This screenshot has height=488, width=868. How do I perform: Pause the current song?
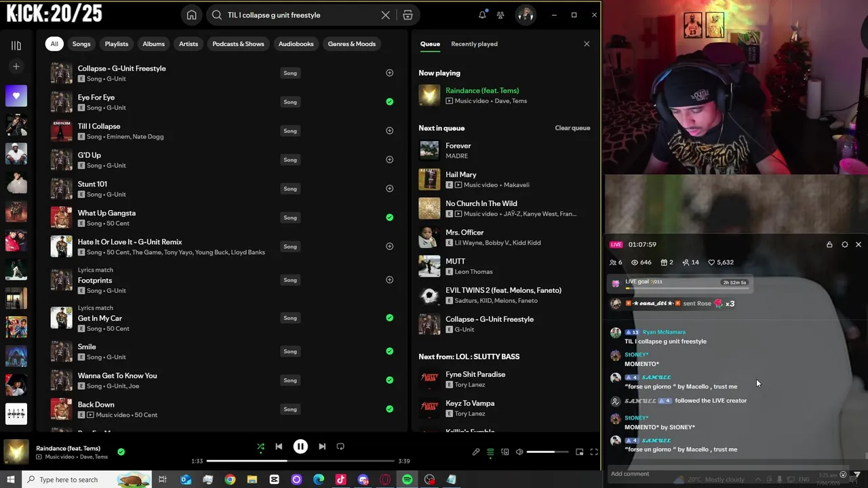[300, 447]
